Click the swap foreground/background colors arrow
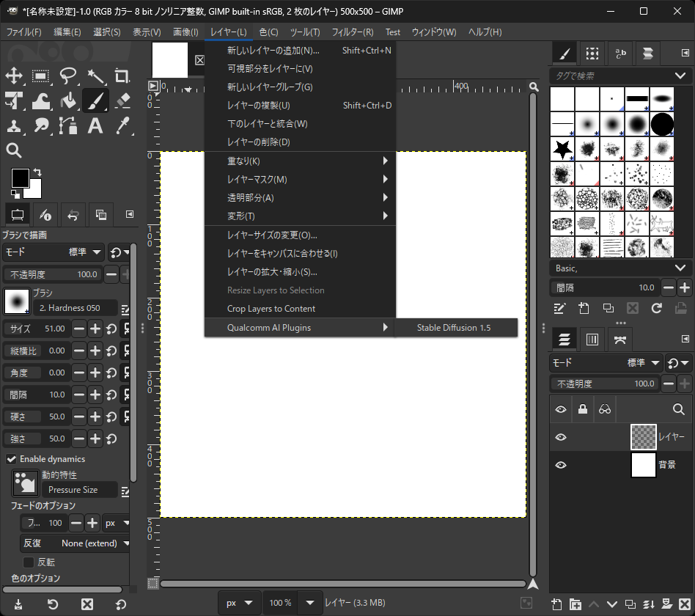 pos(38,172)
